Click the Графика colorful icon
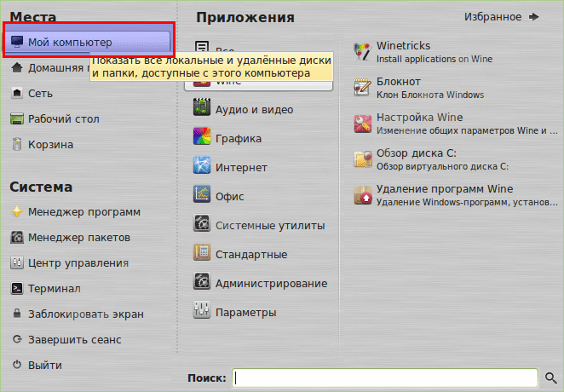The width and height of the screenshot is (564, 392). click(202, 136)
